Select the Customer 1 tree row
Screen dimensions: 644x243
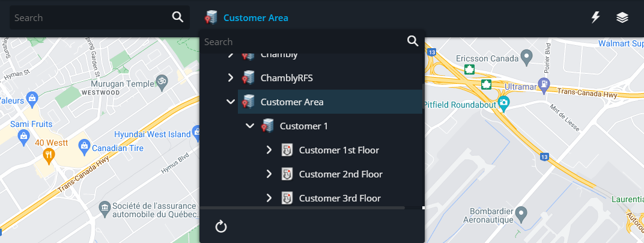pos(339,126)
